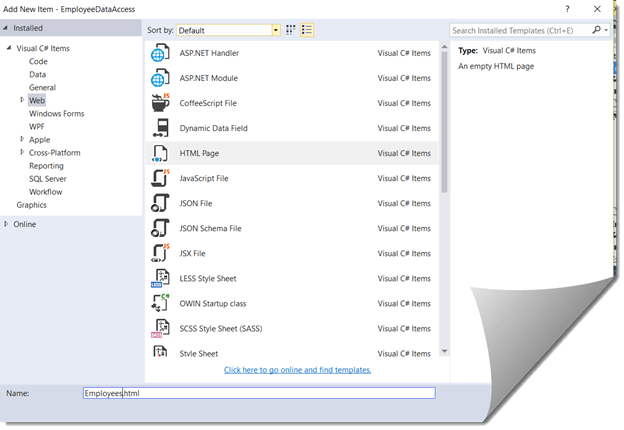Viewport: 624px width, 430px height.
Task: Select the HTML Page template icon
Action: 160,153
